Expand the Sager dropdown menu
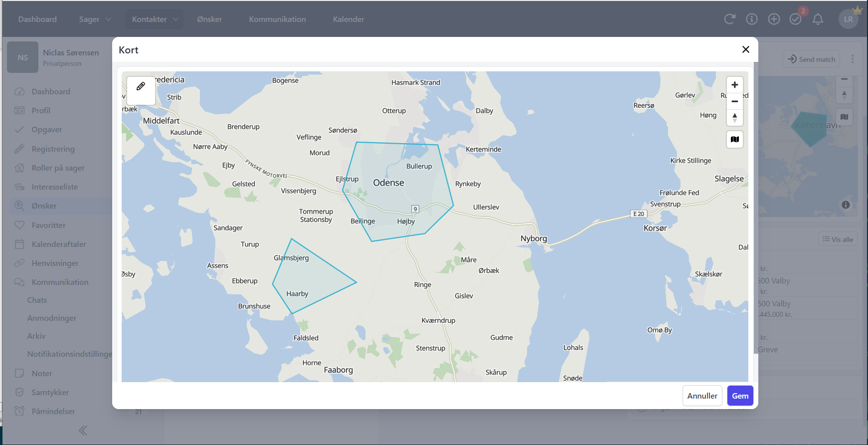The image size is (868, 445). 95,19
